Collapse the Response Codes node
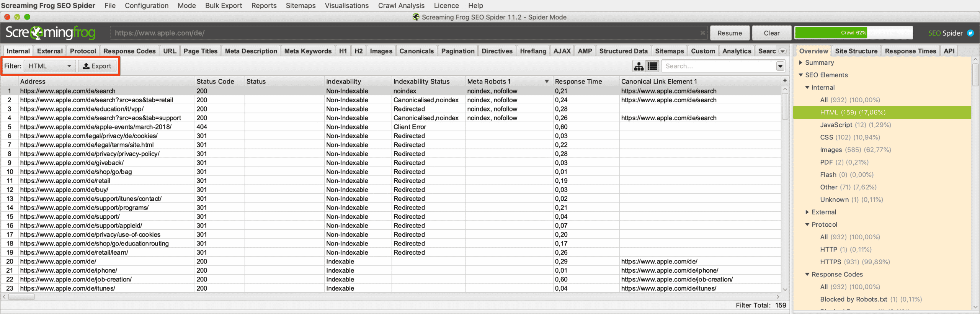Screen dimensions: 980x314 [x=807, y=274]
